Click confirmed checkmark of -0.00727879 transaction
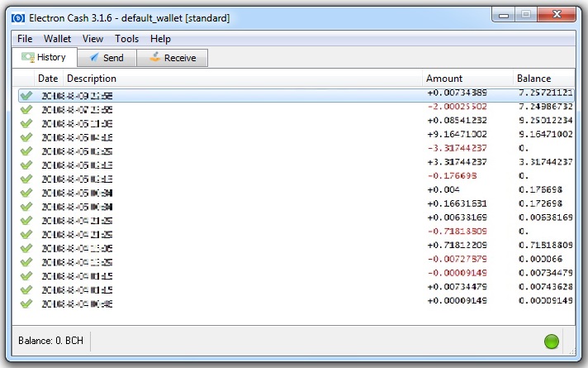 click(x=26, y=262)
